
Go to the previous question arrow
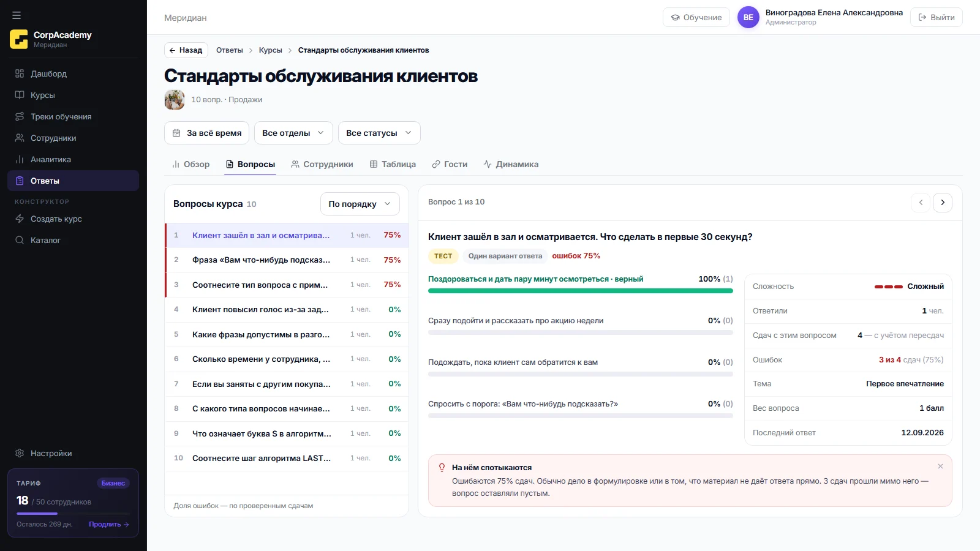point(921,202)
